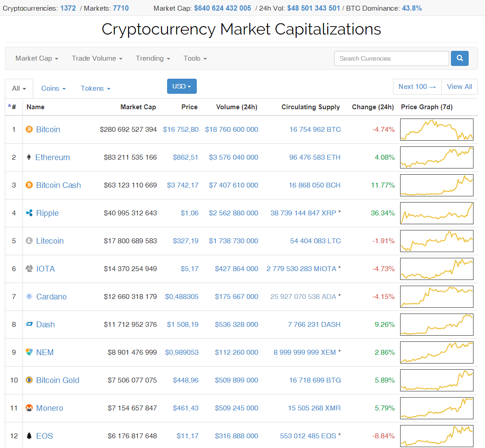Click the Bitcoin Gold logo icon
Image resolution: width=485 pixels, height=448 pixels.
coord(29,380)
